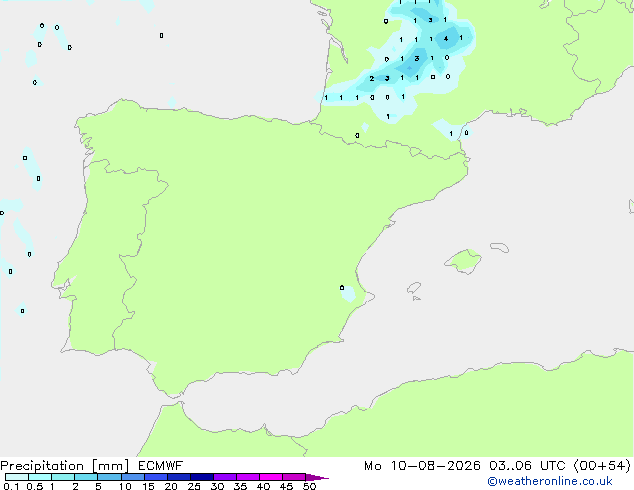Screen dimensions: 634x490
Task: Click the '(00+54)' forecast offset text
Action: point(602,466)
